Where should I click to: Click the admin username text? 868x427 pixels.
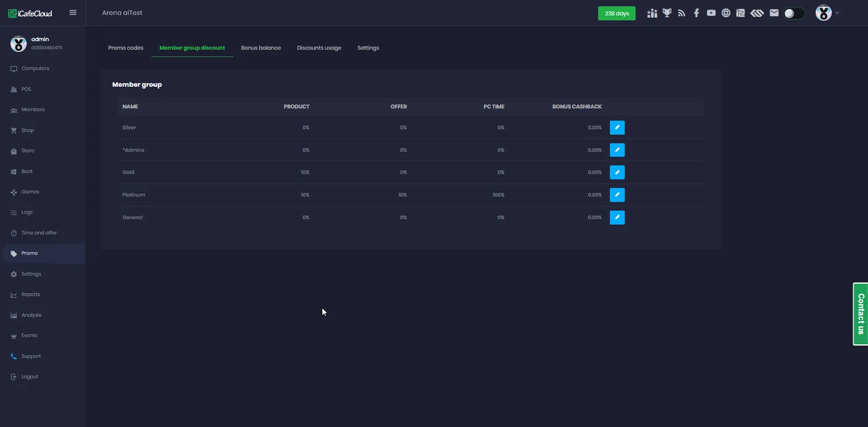tap(40, 39)
